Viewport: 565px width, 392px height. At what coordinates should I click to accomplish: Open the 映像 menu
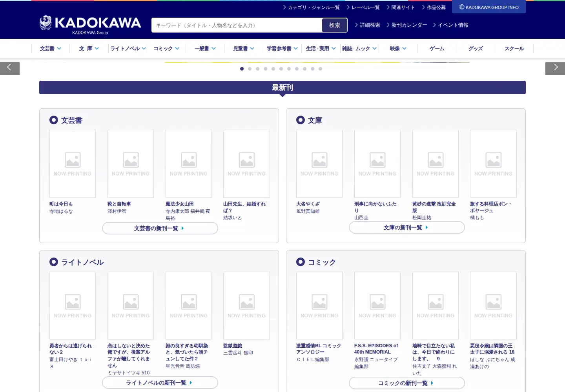[x=398, y=49]
